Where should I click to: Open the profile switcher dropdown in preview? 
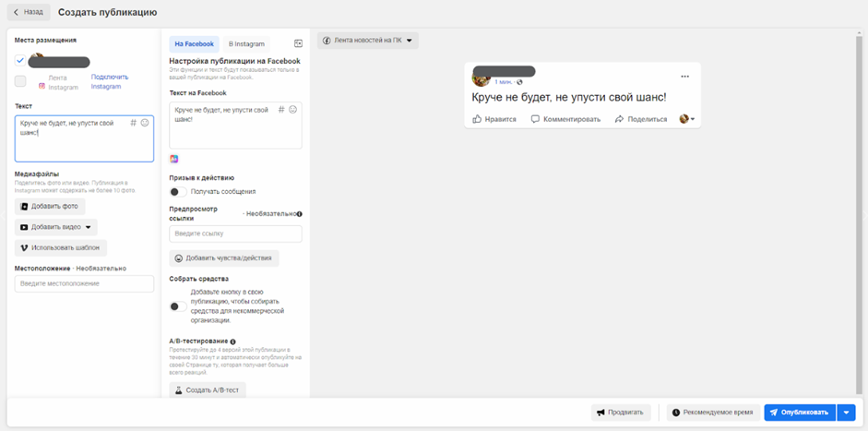pyautogui.click(x=687, y=119)
